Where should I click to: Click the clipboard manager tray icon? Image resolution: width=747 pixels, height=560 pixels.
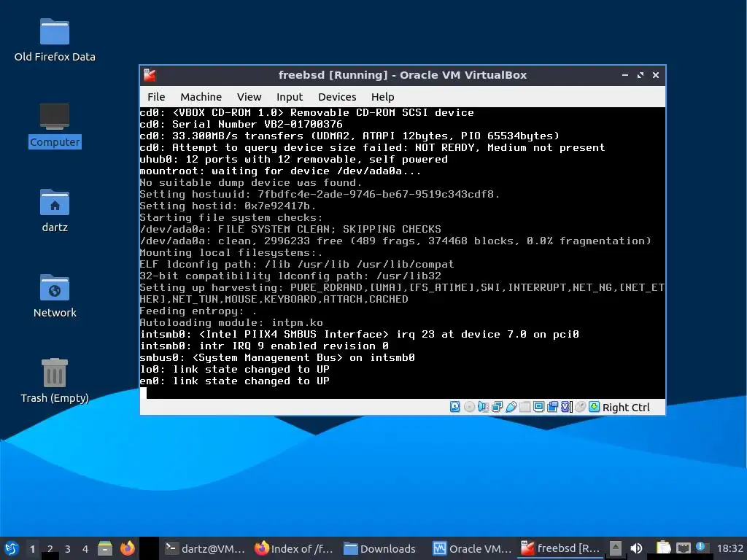point(663,548)
